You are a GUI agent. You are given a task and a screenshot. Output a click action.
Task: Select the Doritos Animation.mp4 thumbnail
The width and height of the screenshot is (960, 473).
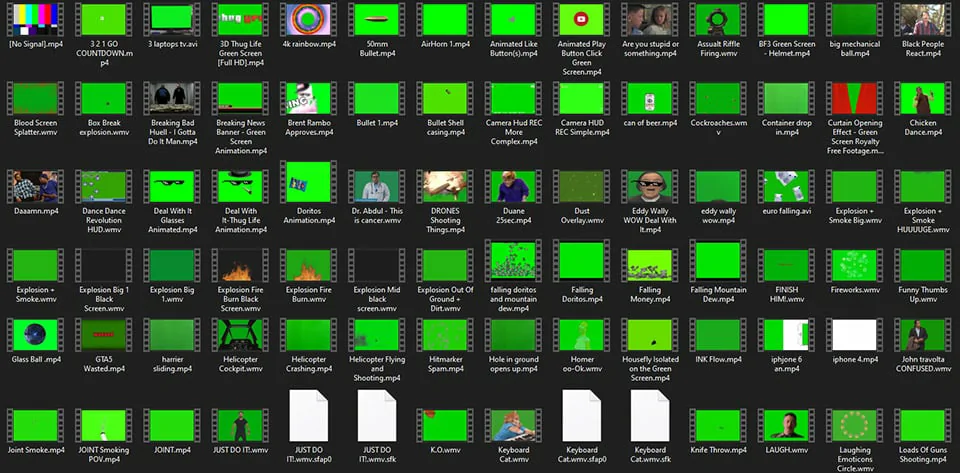[x=308, y=185]
